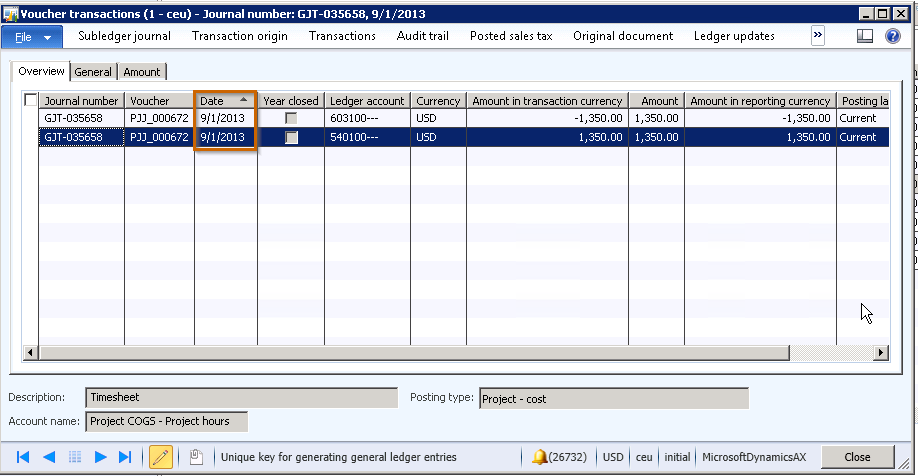918x476 pixels.
Task: Click the Subledger journal button
Action: pyautogui.click(x=125, y=36)
